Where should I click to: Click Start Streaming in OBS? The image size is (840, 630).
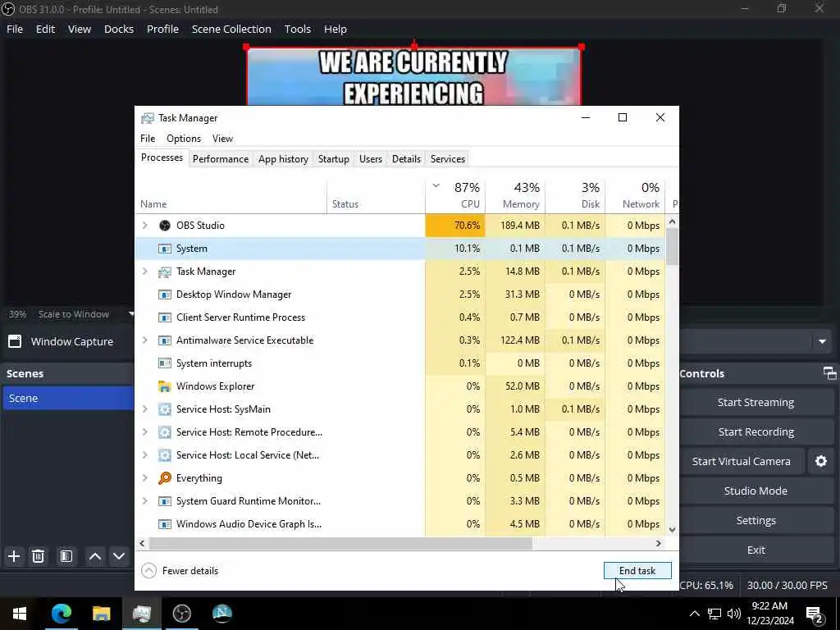(756, 402)
